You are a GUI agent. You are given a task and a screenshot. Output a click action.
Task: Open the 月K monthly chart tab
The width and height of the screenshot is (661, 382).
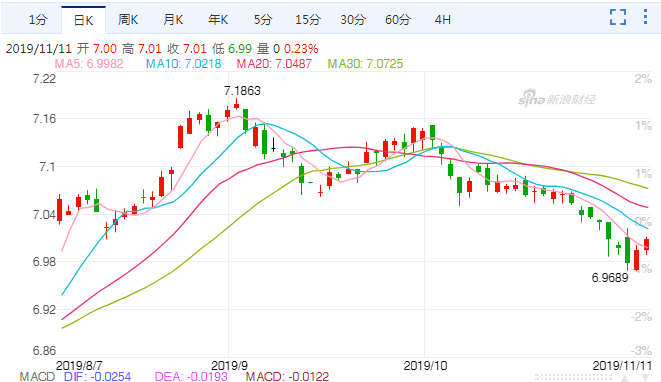click(x=173, y=20)
